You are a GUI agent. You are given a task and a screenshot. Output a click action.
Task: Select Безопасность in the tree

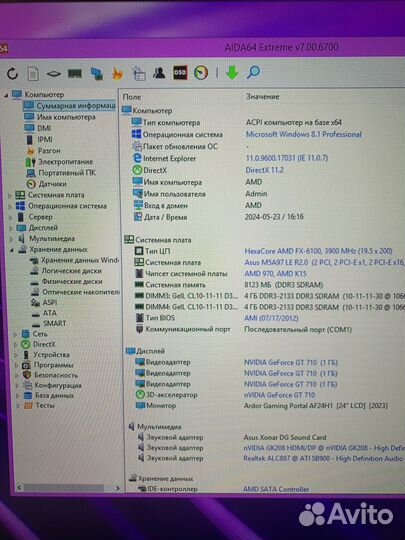point(56,375)
